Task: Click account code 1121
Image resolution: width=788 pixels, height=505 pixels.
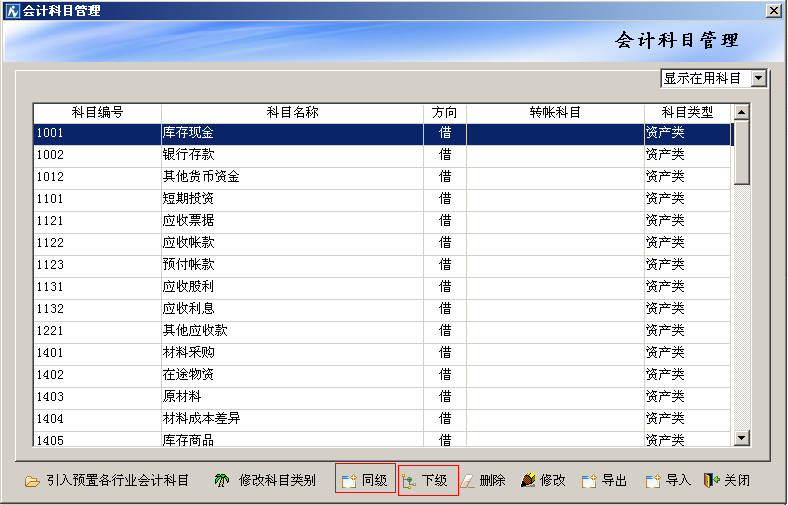Action: pos(50,221)
